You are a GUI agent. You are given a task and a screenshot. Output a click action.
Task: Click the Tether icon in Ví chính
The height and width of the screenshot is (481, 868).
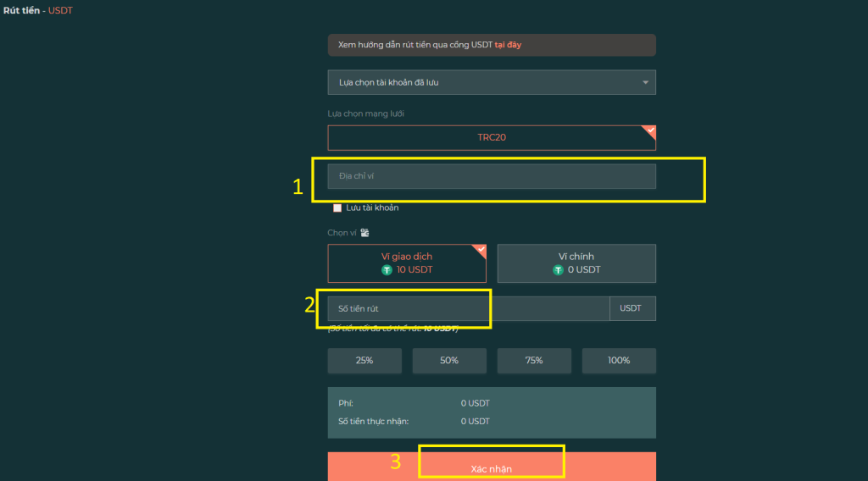point(559,270)
